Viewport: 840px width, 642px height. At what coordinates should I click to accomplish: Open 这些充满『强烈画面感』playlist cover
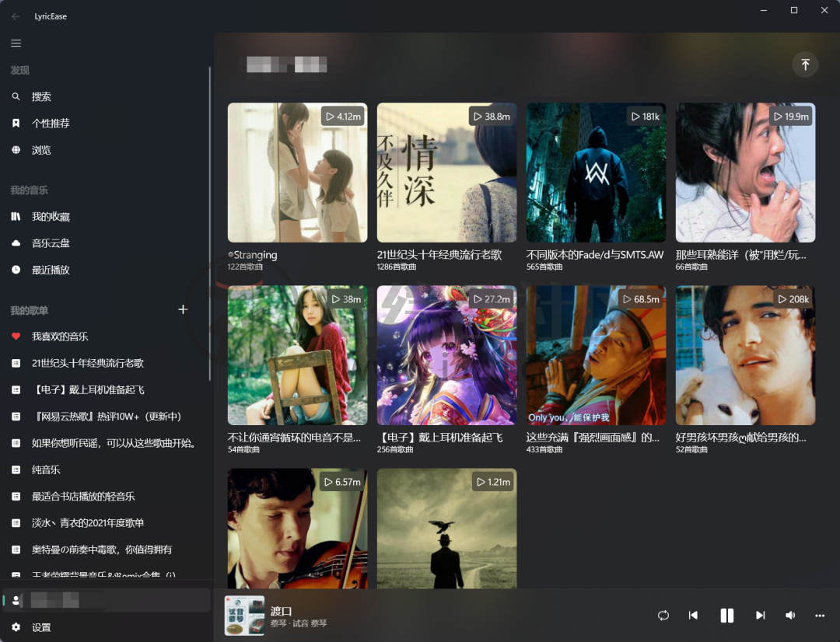point(596,355)
